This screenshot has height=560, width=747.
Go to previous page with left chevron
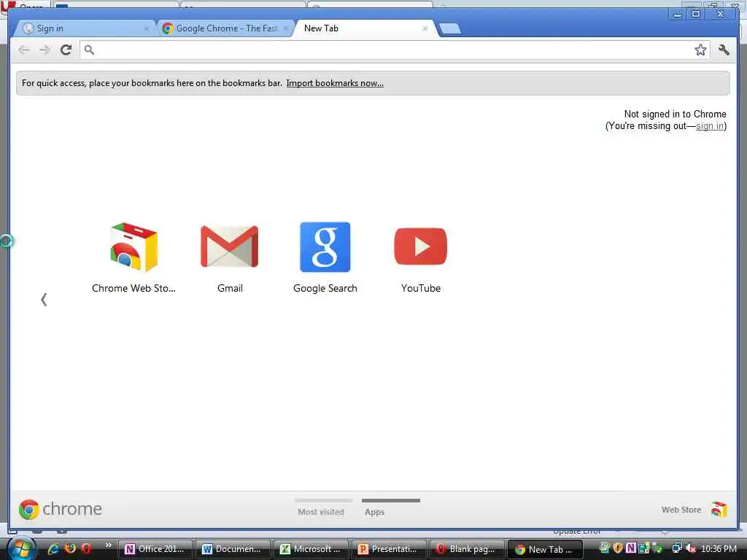point(44,300)
